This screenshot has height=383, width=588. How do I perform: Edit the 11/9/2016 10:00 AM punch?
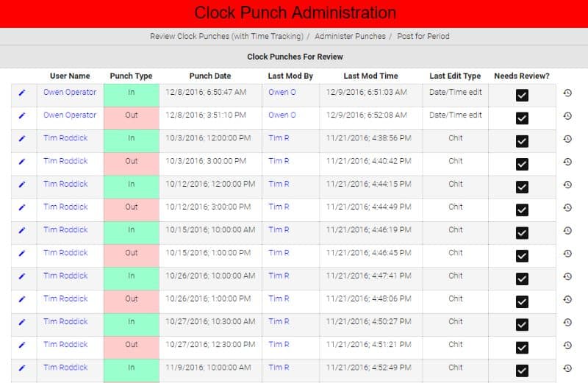point(22,368)
